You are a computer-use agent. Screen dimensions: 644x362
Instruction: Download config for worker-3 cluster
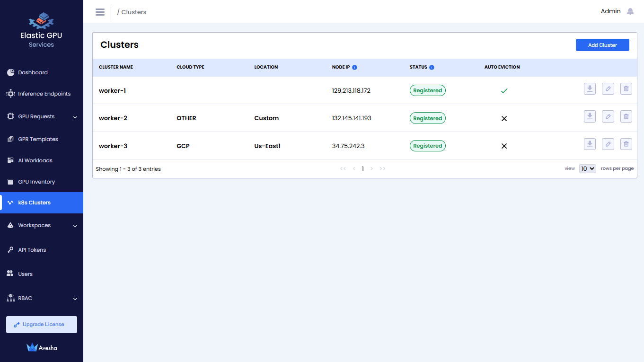click(590, 144)
